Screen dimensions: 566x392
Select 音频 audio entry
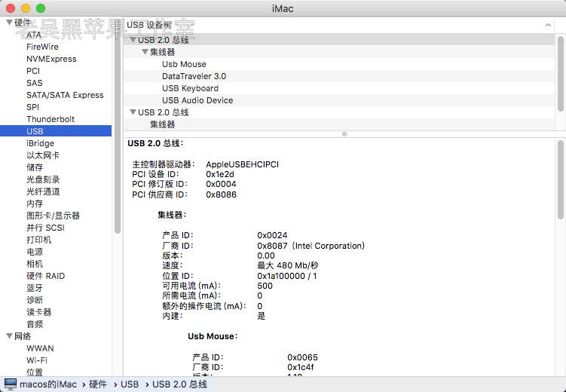35,324
